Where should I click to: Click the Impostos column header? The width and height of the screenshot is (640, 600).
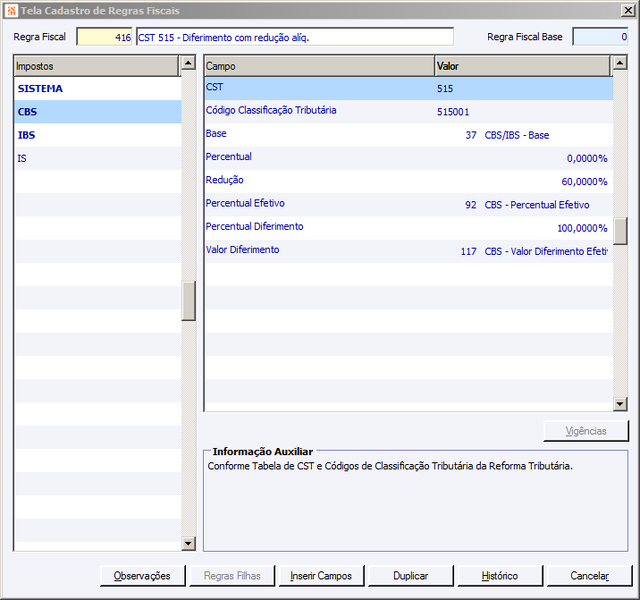coord(97,66)
